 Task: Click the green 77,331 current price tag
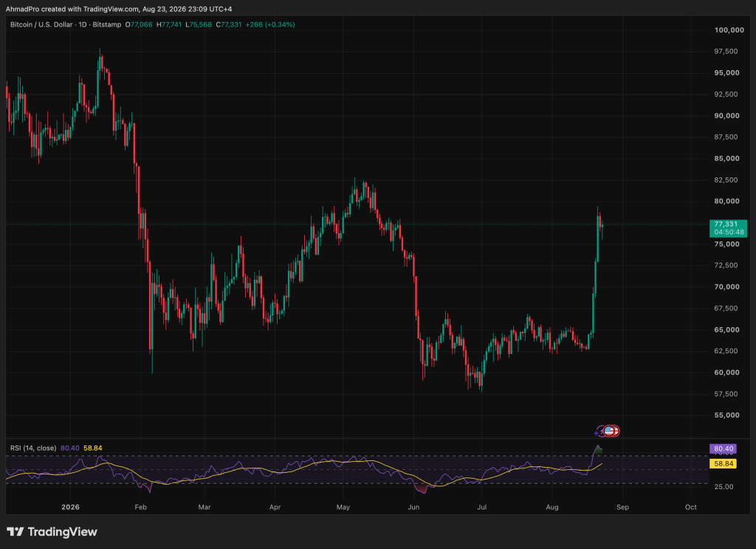click(728, 228)
